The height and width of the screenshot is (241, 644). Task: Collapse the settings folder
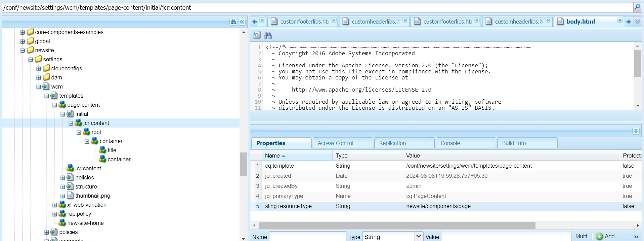click(31, 60)
